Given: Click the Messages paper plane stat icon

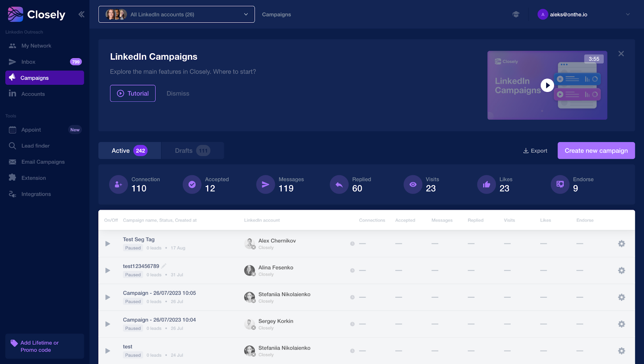Looking at the screenshot, I should click(266, 185).
